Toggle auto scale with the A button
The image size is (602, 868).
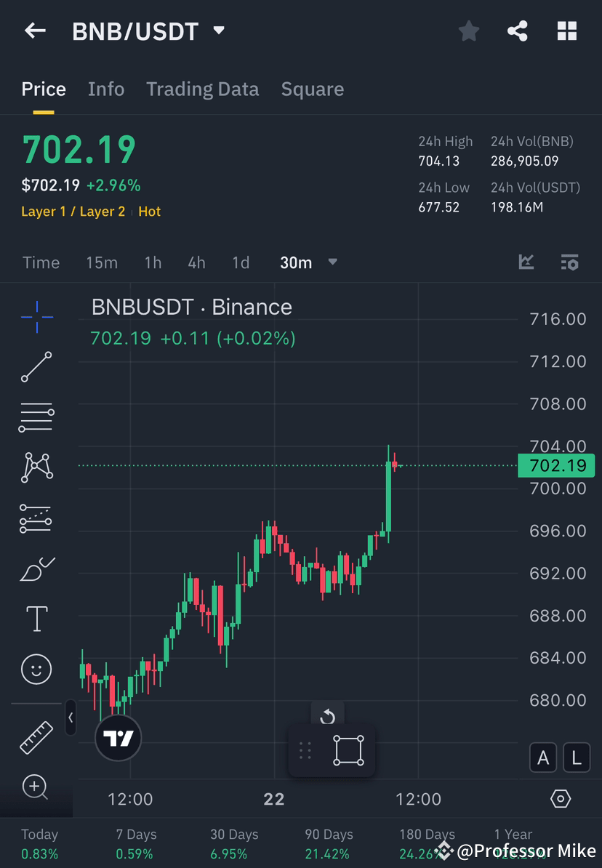point(543,758)
